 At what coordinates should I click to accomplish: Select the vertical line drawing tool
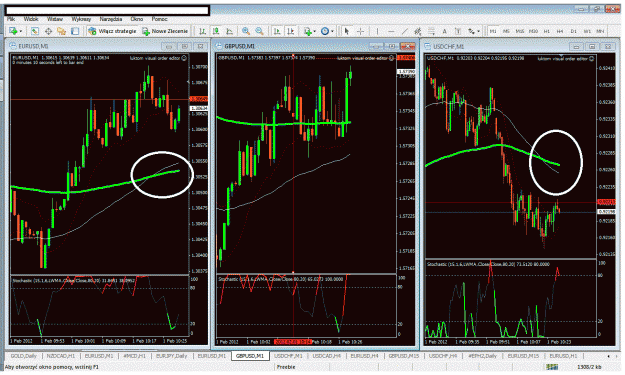coord(377,31)
